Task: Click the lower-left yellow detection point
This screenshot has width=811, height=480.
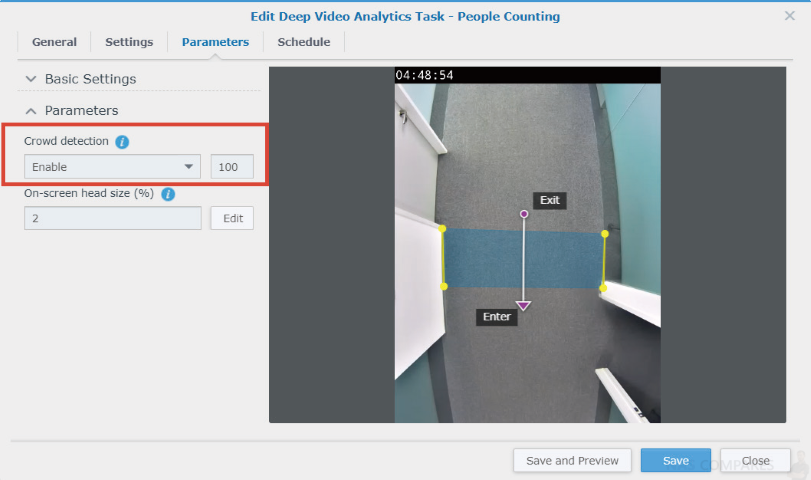Action: 444,286
